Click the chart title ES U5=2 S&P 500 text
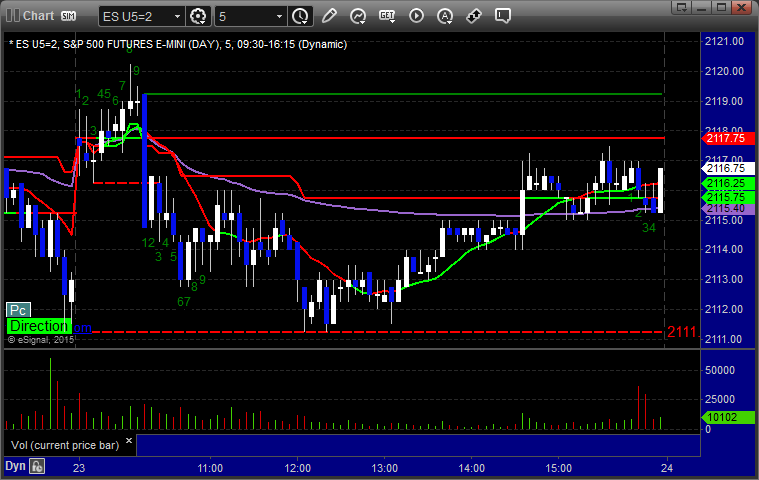The width and height of the screenshot is (759, 480). click(178, 45)
